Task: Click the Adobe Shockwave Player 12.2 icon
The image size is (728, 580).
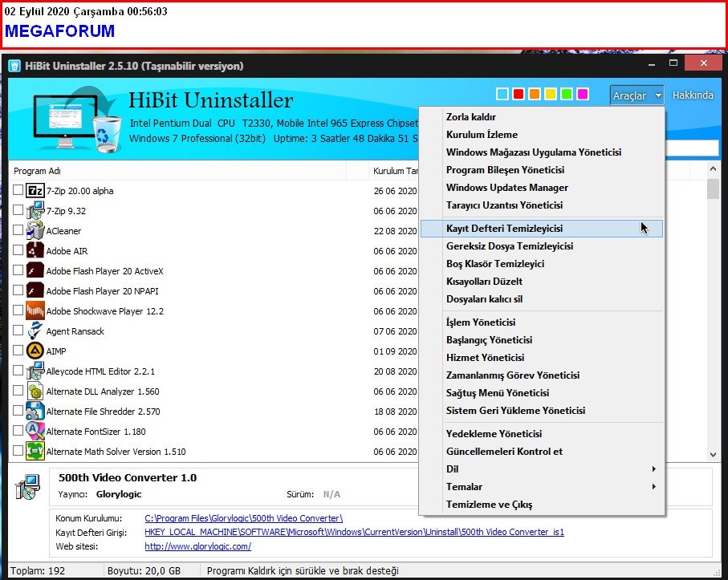Action: 35,311
